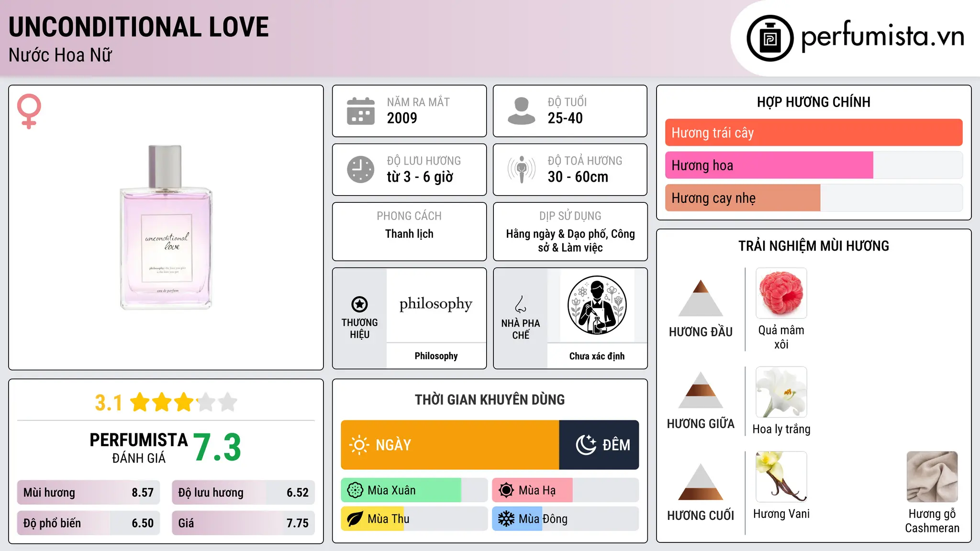Click the person icon beside Độ tuổi
Viewport: 980px width, 551px height.
(x=521, y=111)
